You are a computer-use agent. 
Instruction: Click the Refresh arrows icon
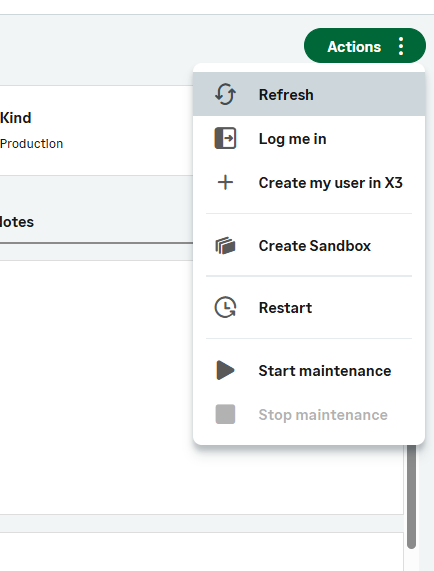click(x=225, y=94)
